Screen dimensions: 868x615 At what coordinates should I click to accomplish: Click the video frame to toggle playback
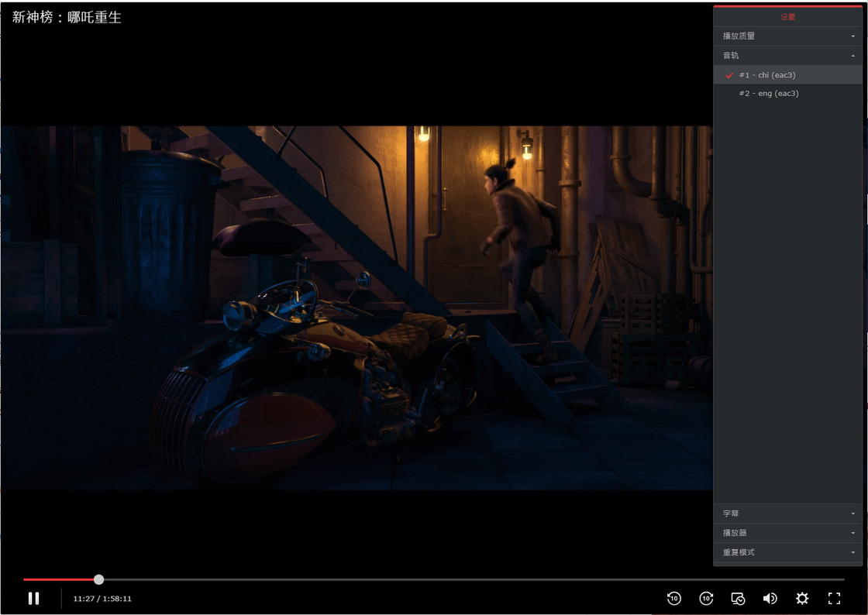pos(356,307)
